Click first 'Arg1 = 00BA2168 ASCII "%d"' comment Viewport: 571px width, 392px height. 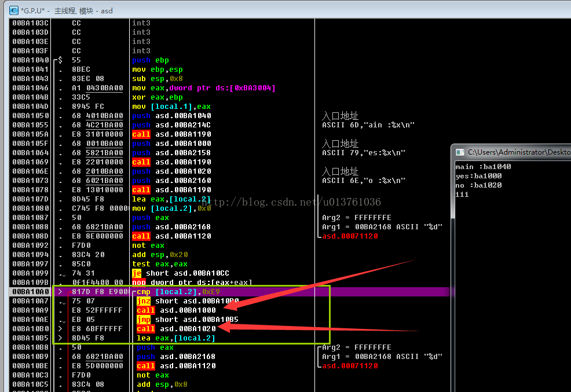click(x=382, y=227)
